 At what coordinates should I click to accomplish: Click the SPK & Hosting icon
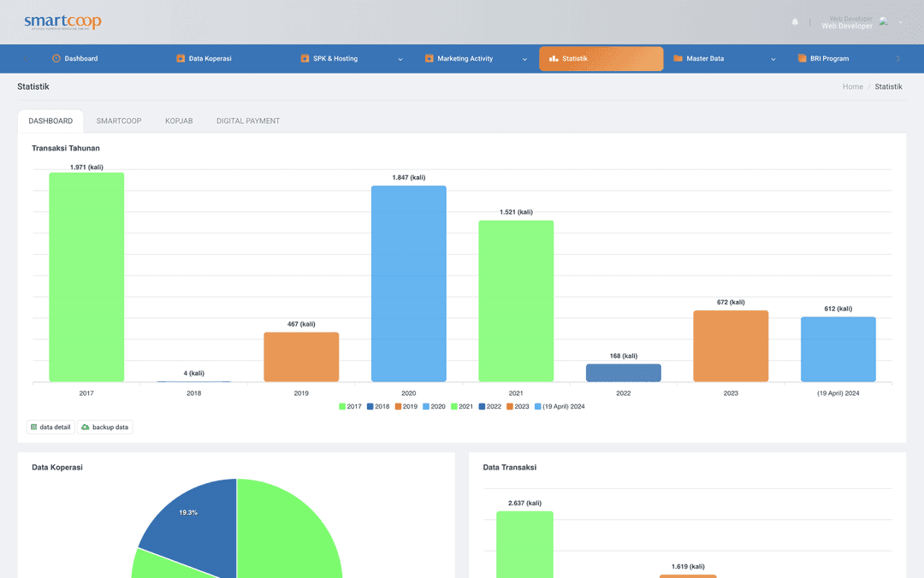point(304,58)
